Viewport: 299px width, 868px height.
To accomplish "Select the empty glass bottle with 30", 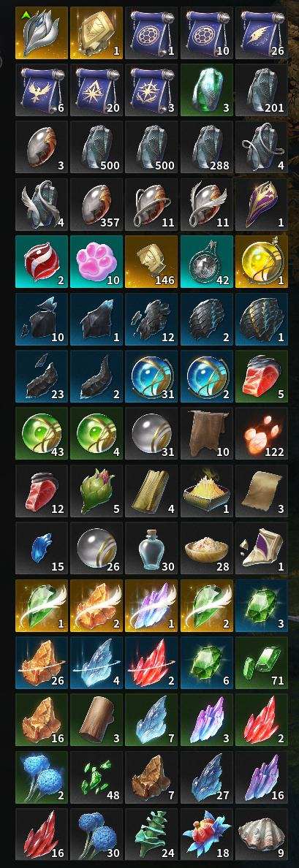I will click(151, 548).
